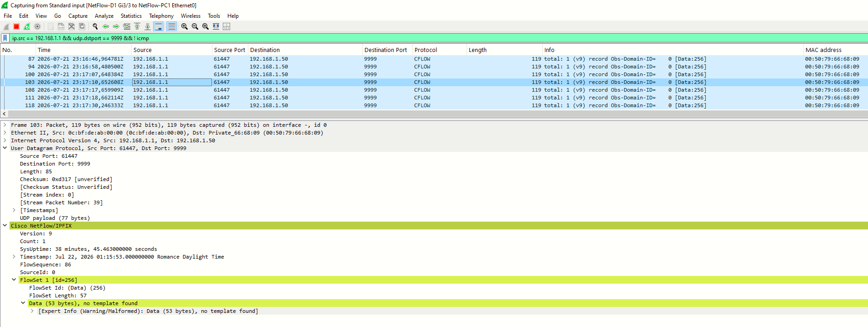Open capture options gear icon

37,26
